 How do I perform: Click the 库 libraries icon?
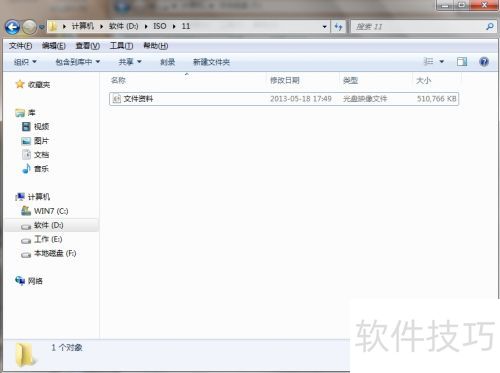click(20, 113)
